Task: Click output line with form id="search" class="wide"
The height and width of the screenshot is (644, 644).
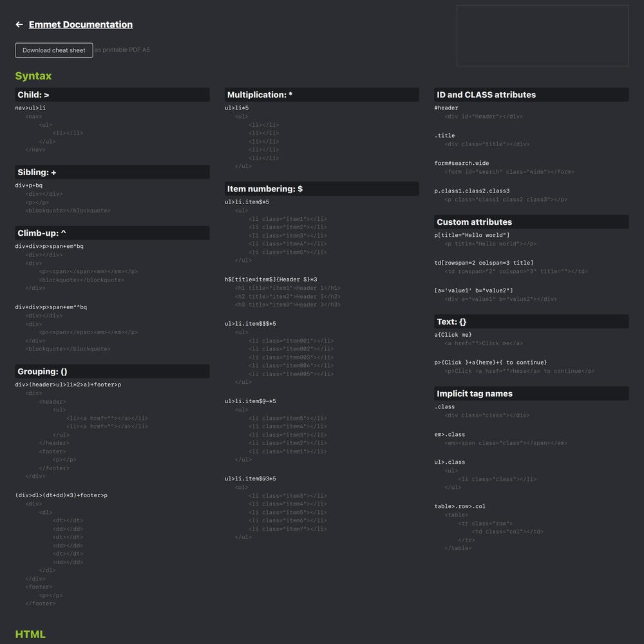Action: (x=509, y=172)
